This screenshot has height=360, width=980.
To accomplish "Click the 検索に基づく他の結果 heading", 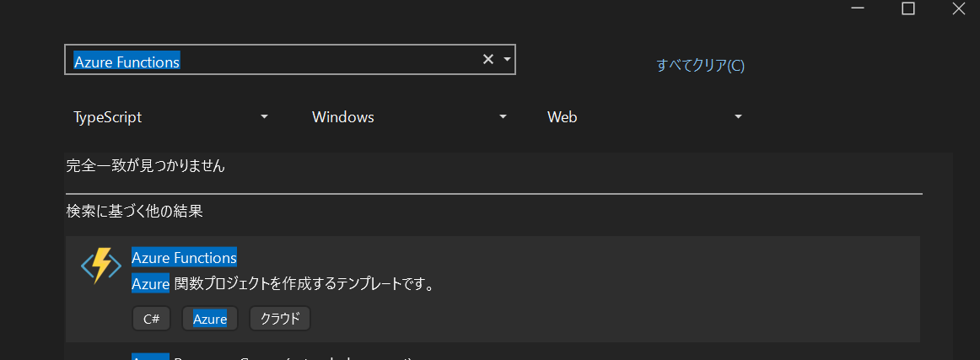I will pos(135,211).
